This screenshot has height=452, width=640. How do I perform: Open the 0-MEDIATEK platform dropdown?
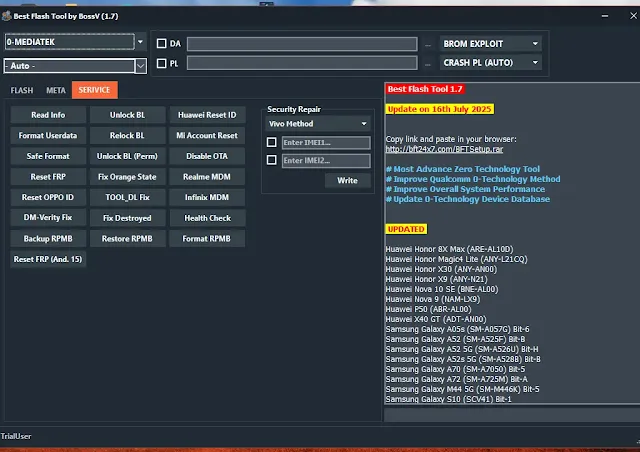pos(140,42)
